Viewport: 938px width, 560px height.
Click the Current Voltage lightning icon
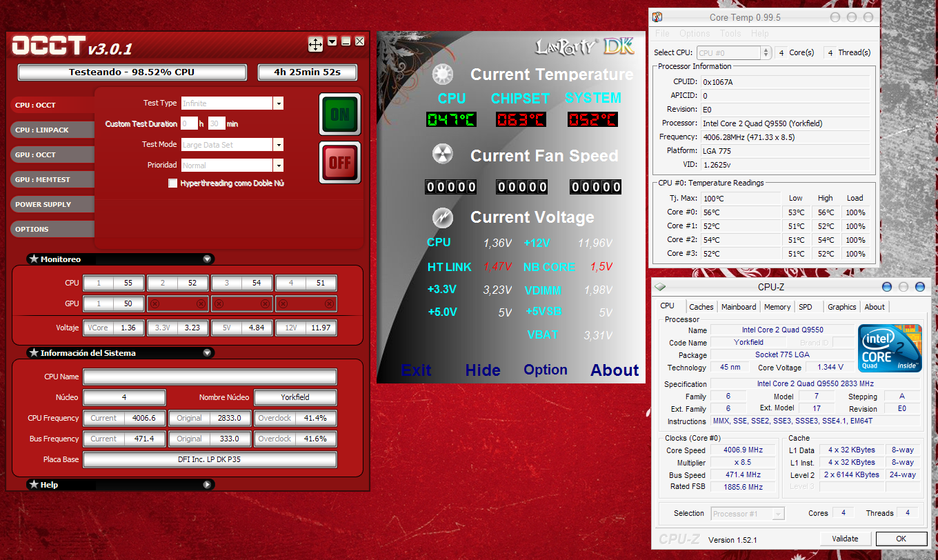pyautogui.click(x=442, y=218)
